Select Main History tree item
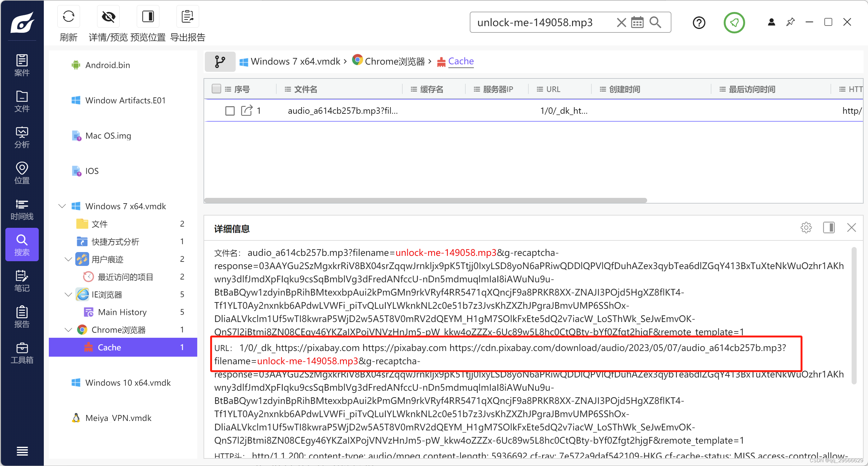 click(122, 312)
